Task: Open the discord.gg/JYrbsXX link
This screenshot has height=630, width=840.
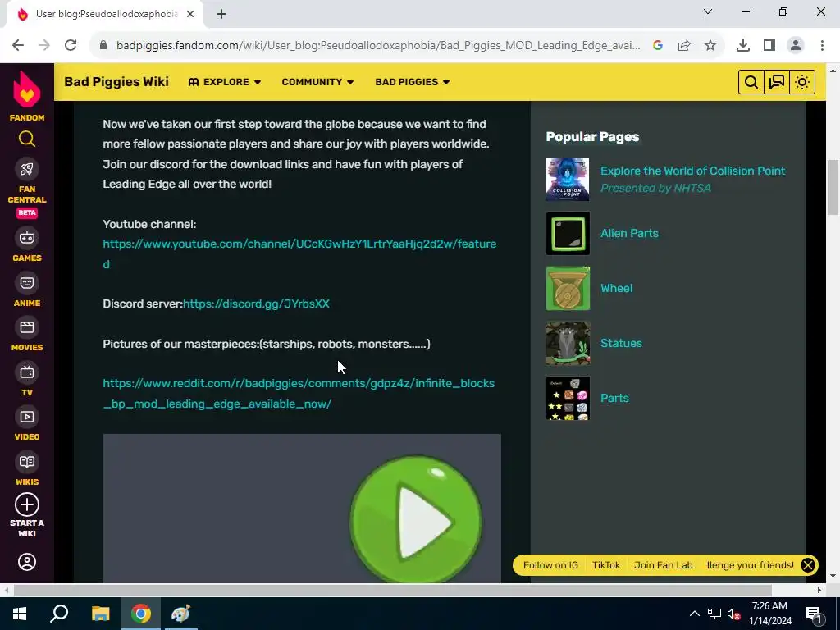Action: coord(256,304)
